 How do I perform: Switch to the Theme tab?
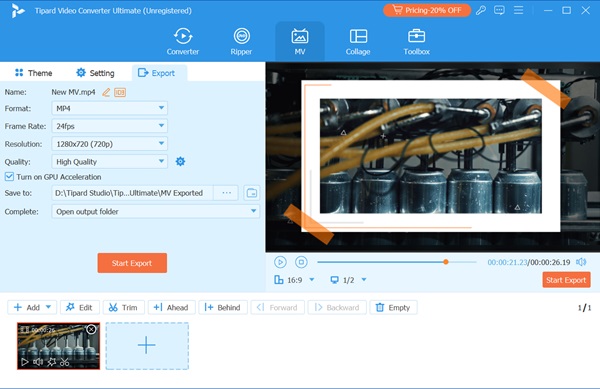point(33,73)
